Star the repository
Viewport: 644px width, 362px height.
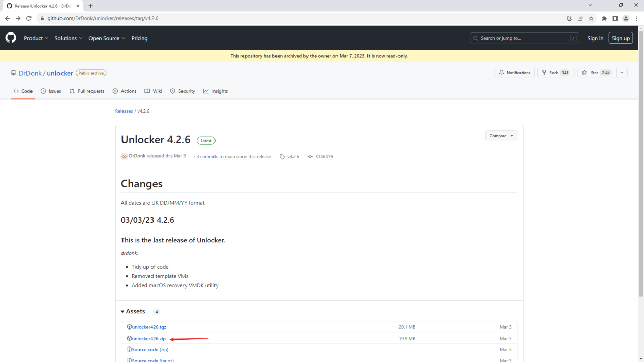[x=597, y=73]
